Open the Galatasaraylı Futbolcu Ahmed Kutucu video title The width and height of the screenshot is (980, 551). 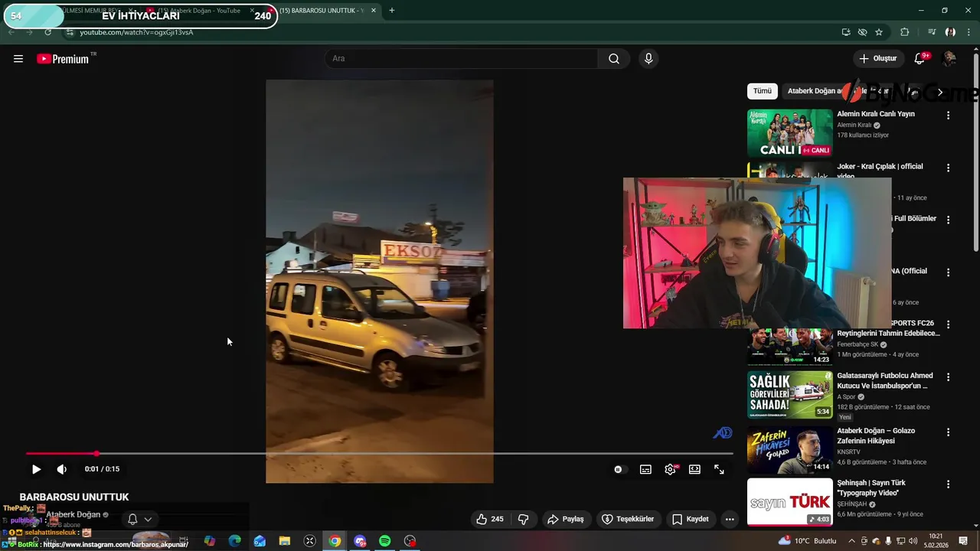click(x=885, y=380)
